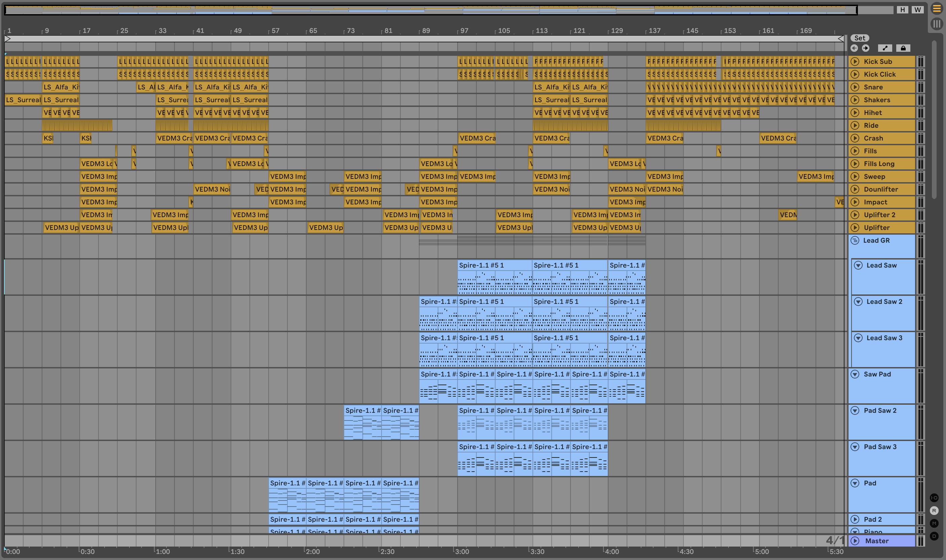The height and width of the screenshot is (560, 946).
Task: Switch to Session view with the vertical-bars icon
Action: coord(937,24)
